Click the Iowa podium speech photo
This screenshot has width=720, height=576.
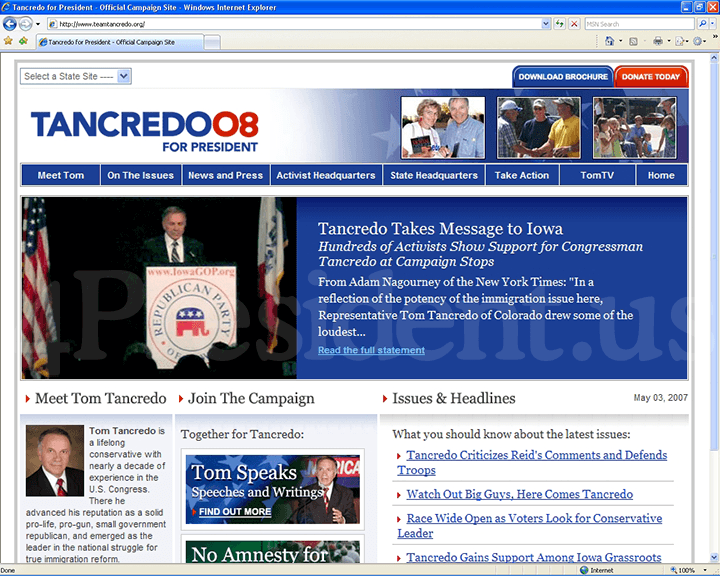point(159,288)
